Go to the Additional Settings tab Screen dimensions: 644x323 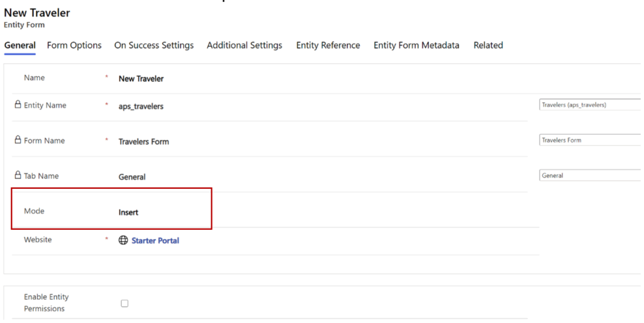coord(245,45)
